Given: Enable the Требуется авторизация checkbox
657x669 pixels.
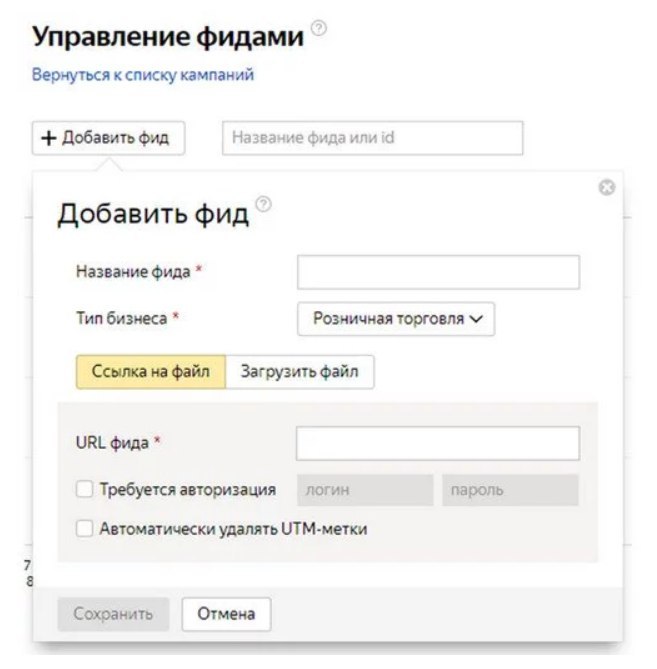Looking at the screenshot, I should coord(85,490).
